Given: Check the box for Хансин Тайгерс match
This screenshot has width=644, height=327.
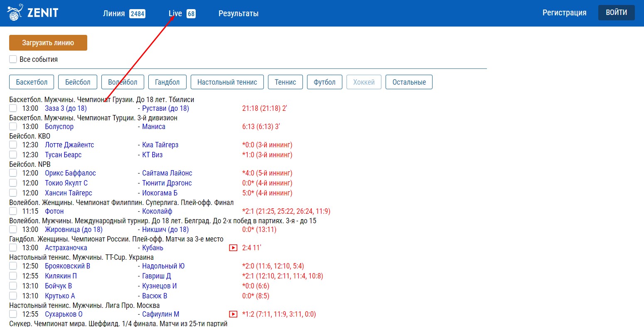Looking at the screenshot, I should coord(13,193).
